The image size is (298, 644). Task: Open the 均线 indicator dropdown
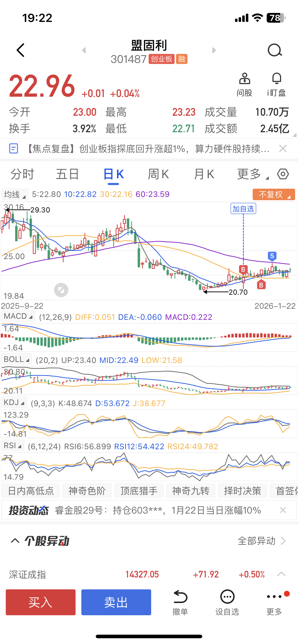[x=14, y=194]
